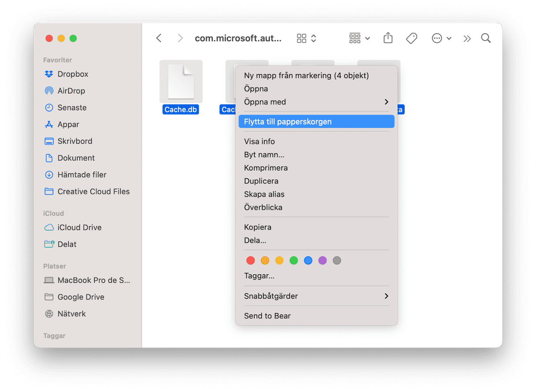Select iCloud Drive in sidebar
The height and width of the screenshot is (392, 536).
click(79, 228)
